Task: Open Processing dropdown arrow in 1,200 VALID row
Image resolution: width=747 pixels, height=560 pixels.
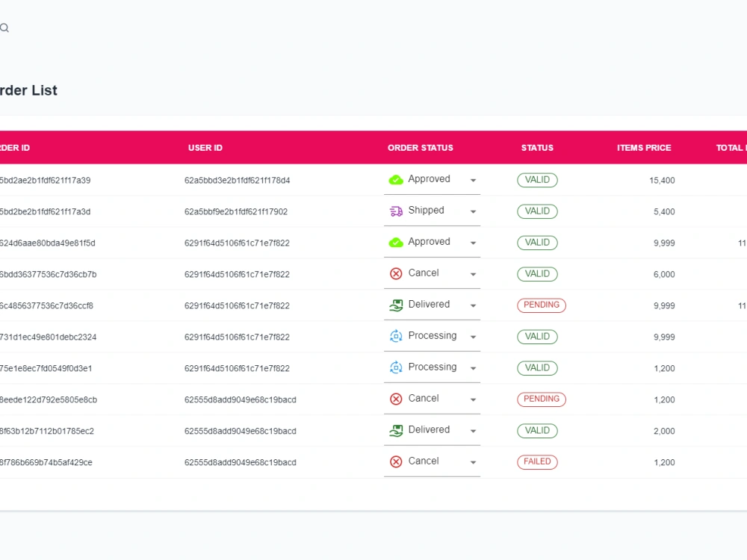Action: (x=473, y=369)
